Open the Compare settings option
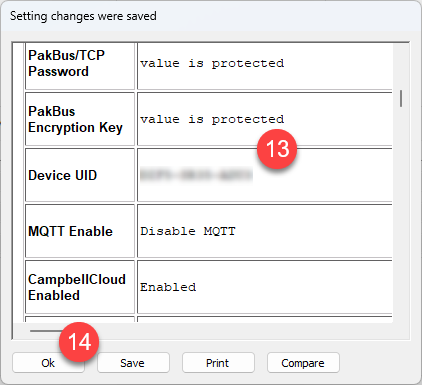This screenshot has width=422, height=385. (x=303, y=363)
